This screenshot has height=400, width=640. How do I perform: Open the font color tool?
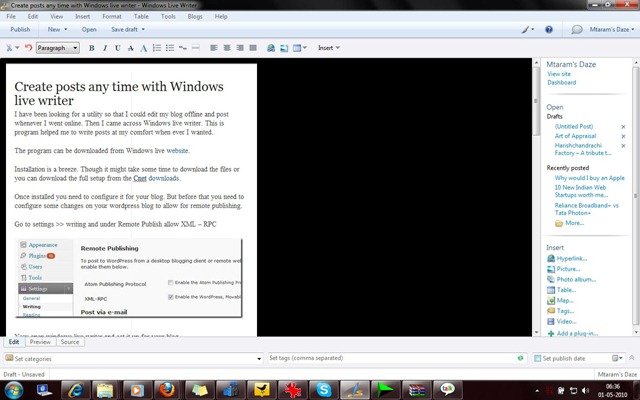click(144, 48)
